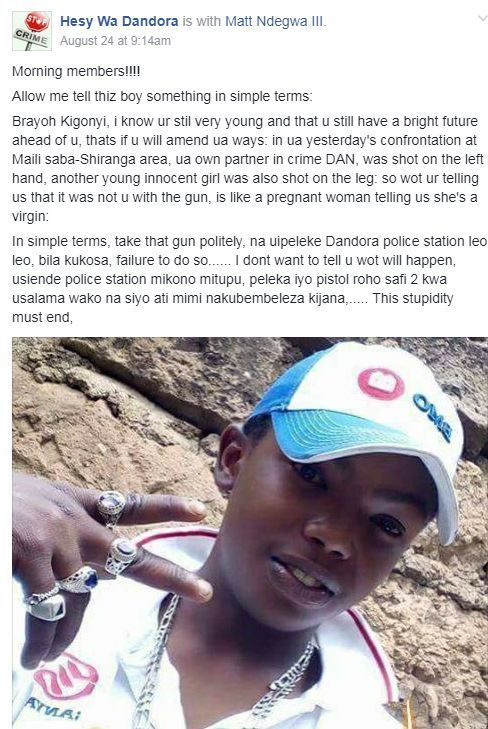Click the "Morning members!!!!" greeting line
488x729 pixels.
tap(76, 71)
